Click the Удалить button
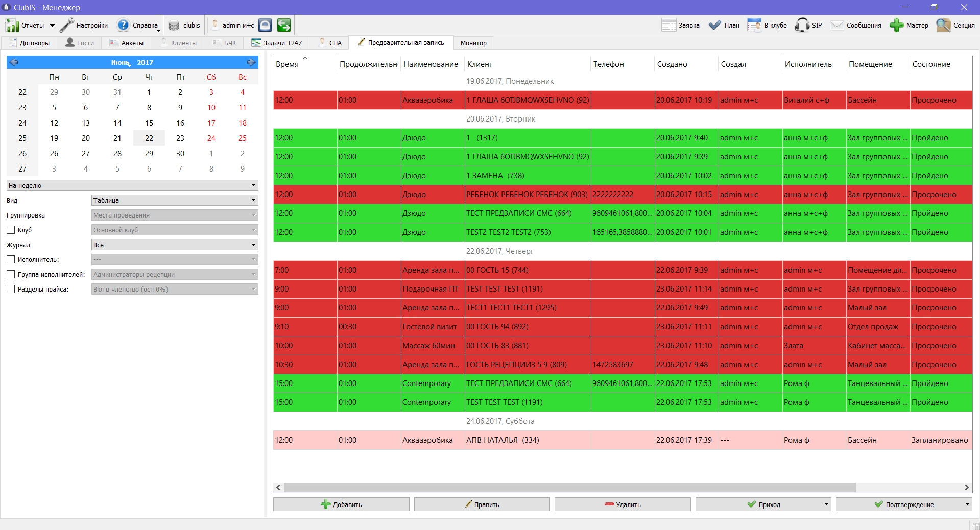The width and height of the screenshot is (980, 530). coord(623,504)
